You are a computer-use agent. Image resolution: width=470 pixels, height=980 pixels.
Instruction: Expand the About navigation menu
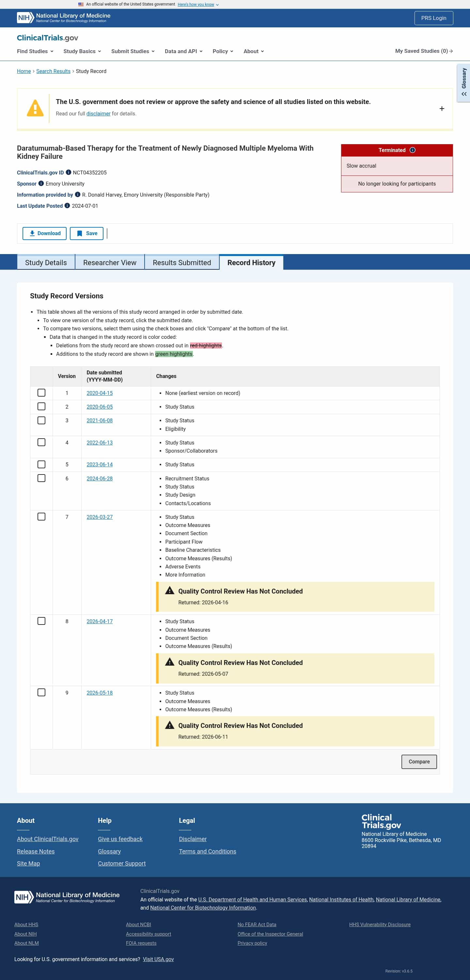click(254, 51)
